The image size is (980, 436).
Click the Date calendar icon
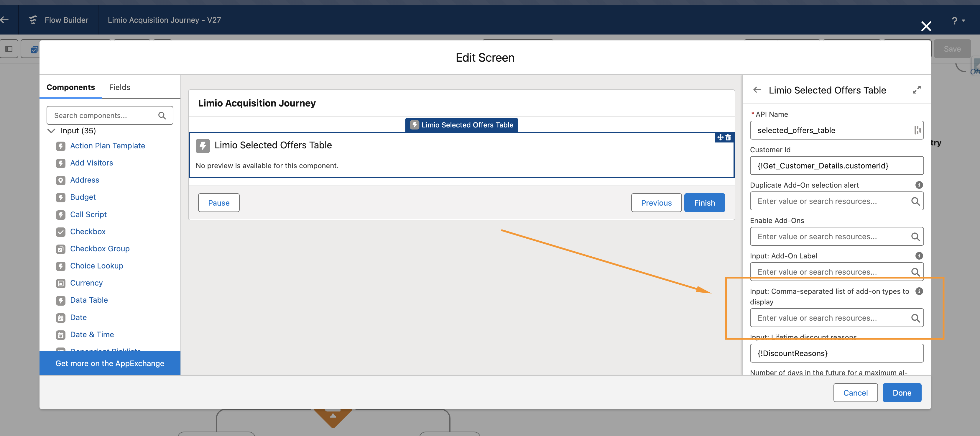pos(60,318)
